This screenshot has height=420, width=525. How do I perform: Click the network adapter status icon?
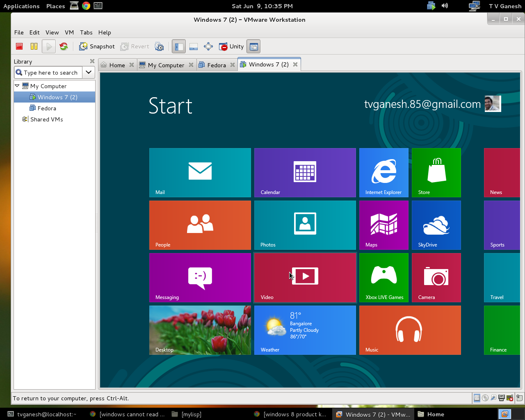[x=493, y=398]
